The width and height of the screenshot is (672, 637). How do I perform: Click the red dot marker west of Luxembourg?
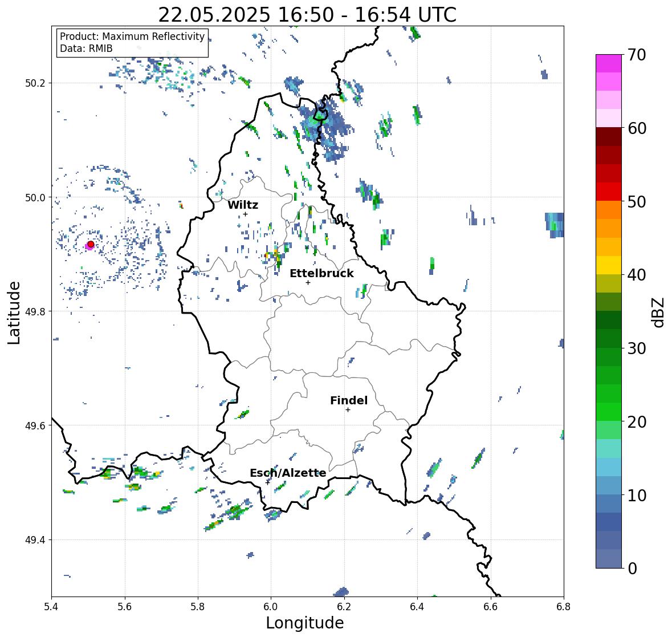pyautogui.click(x=91, y=244)
